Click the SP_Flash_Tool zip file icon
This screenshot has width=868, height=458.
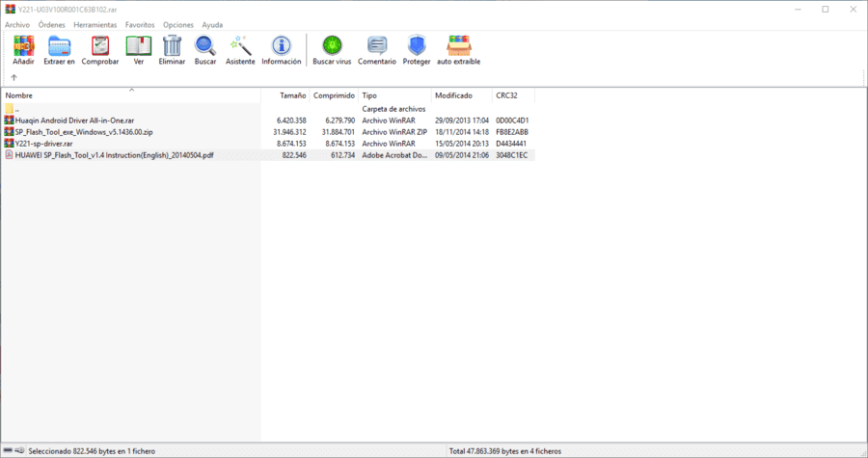click(x=10, y=132)
